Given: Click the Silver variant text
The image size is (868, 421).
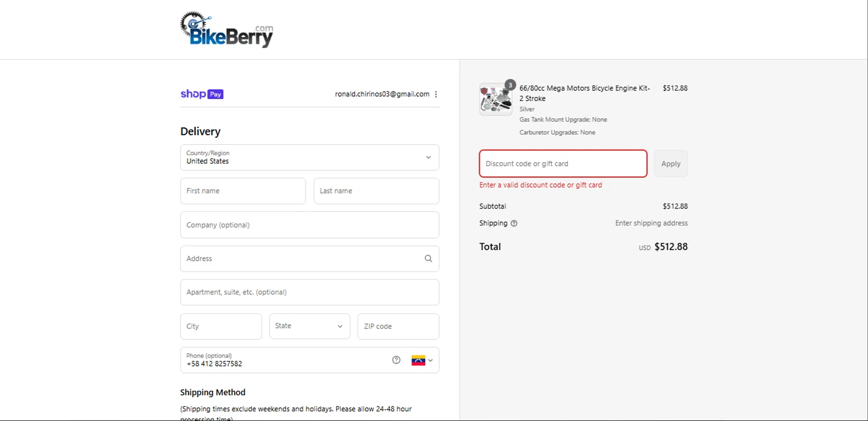Looking at the screenshot, I should point(527,109).
